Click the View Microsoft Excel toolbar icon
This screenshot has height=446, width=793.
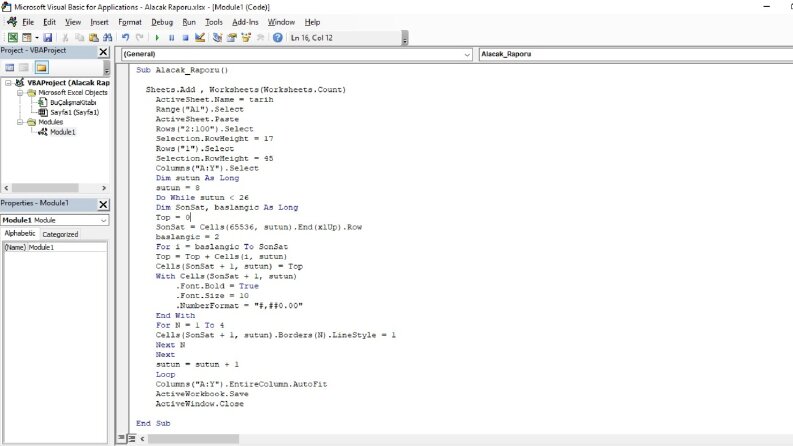pyautogui.click(x=13, y=37)
